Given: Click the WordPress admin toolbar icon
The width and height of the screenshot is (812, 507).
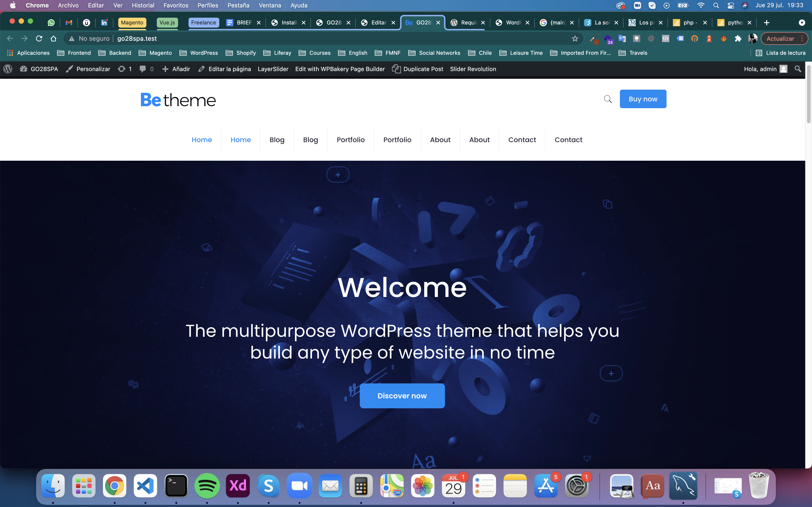Looking at the screenshot, I should click(8, 69).
